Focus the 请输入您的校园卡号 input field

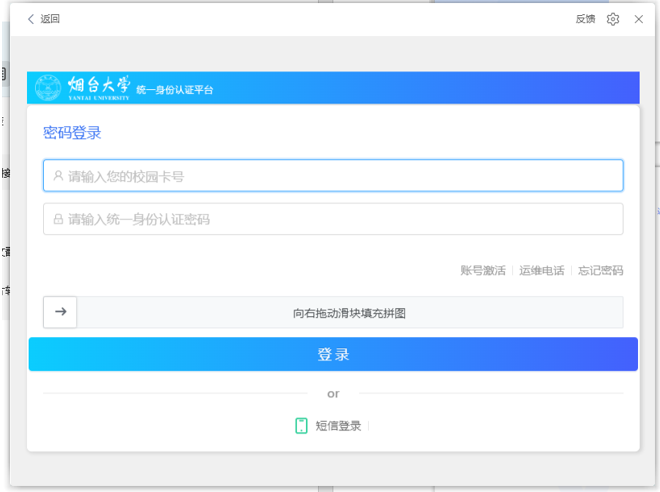pyautogui.click(x=340, y=176)
